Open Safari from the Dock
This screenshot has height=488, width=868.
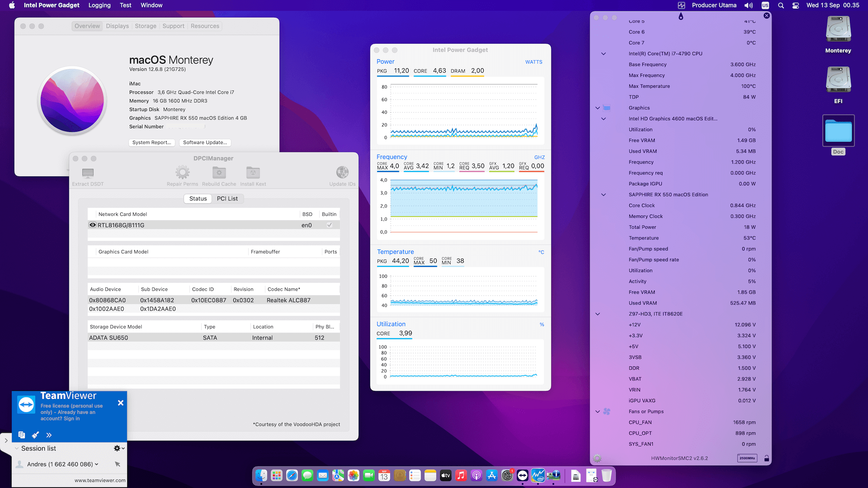coord(292,475)
